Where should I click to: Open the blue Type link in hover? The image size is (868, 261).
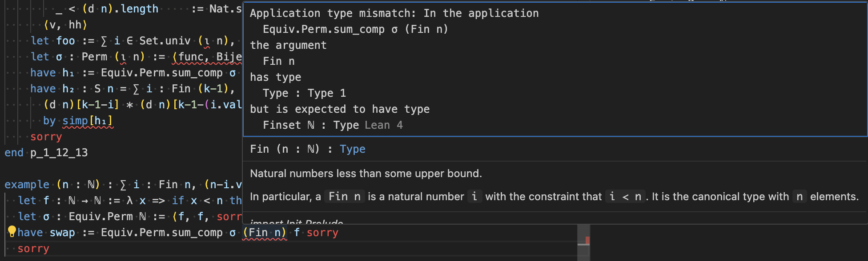[x=352, y=149]
